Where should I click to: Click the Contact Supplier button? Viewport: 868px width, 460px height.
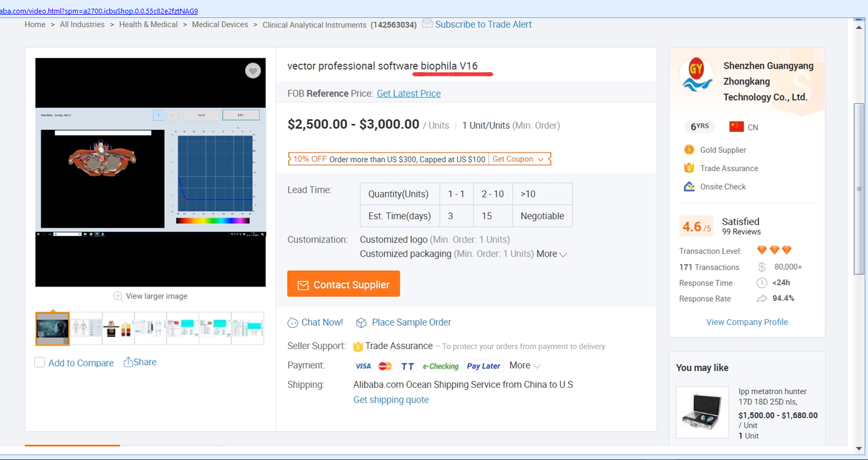pyautogui.click(x=343, y=284)
